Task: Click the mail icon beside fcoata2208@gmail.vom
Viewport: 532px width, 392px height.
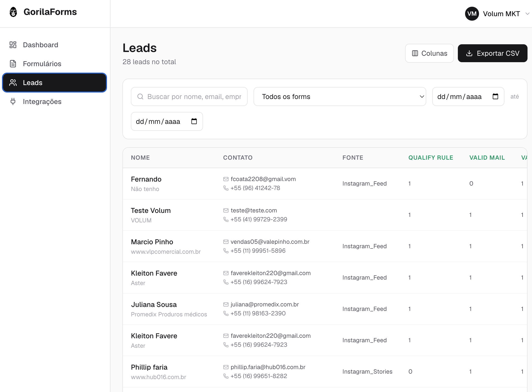Action: pos(226,179)
